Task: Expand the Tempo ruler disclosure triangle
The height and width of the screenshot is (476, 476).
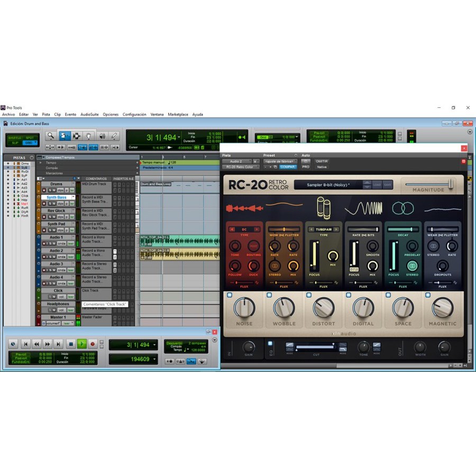Action: (x=41, y=163)
